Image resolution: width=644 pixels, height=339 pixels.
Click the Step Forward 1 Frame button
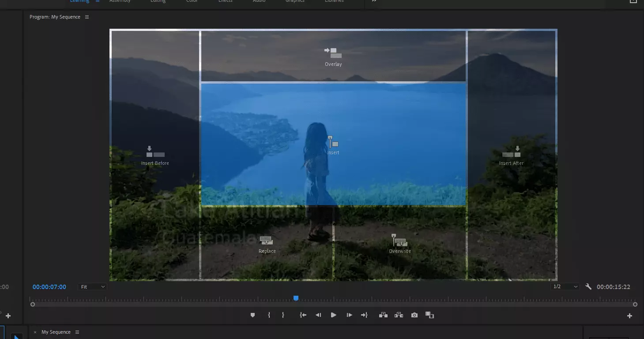click(349, 315)
